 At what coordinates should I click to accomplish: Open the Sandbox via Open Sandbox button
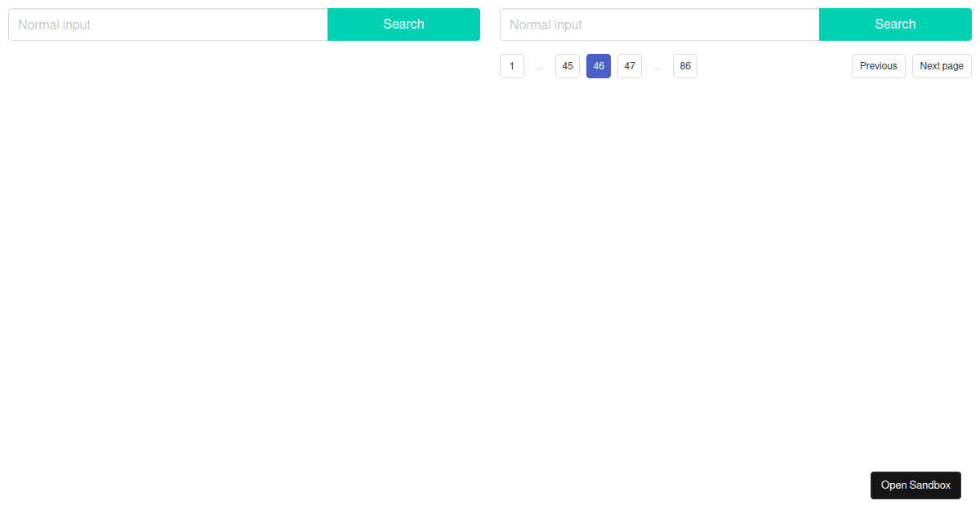pos(915,485)
